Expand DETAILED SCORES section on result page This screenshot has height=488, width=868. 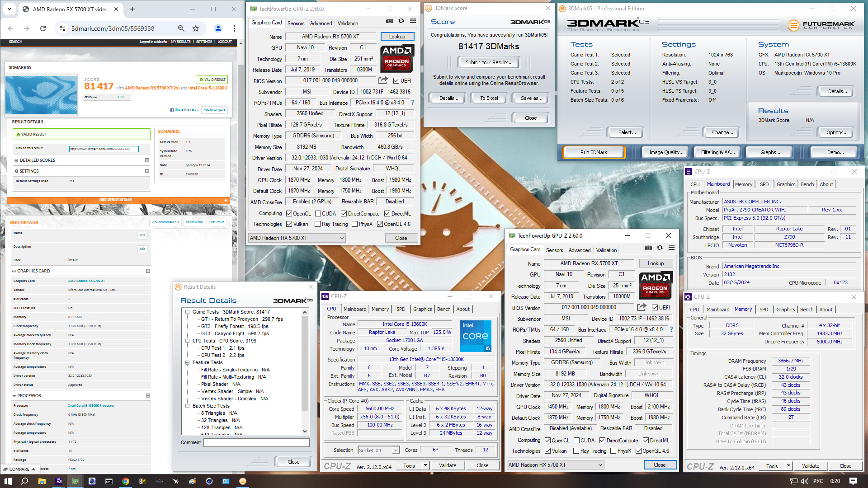tap(147, 160)
